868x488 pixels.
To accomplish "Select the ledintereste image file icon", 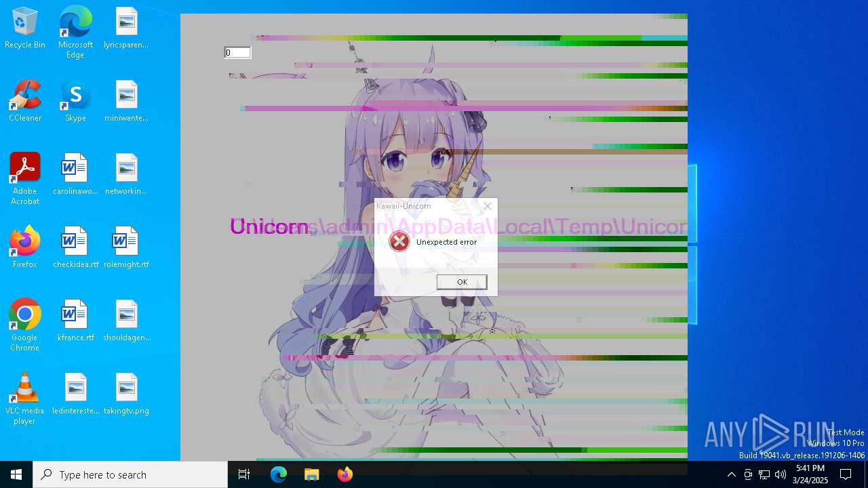I will [x=75, y=394].
